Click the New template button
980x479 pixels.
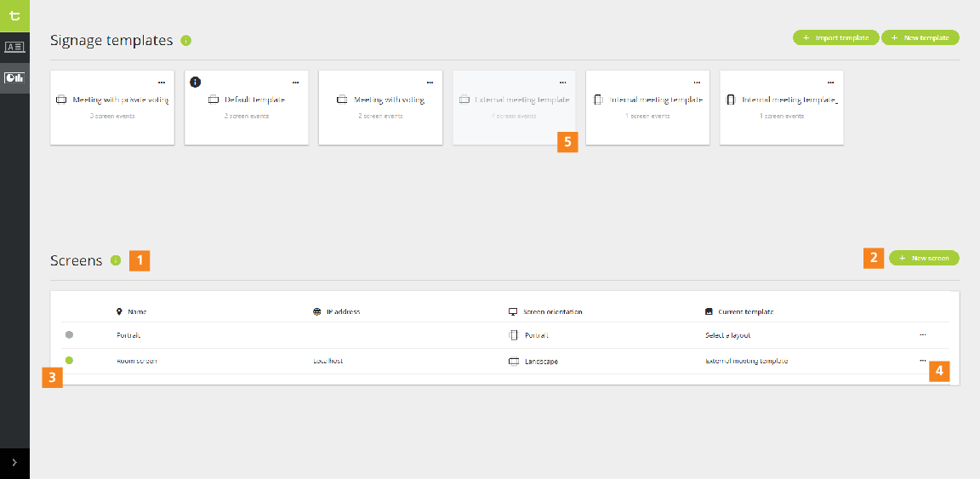920,37
